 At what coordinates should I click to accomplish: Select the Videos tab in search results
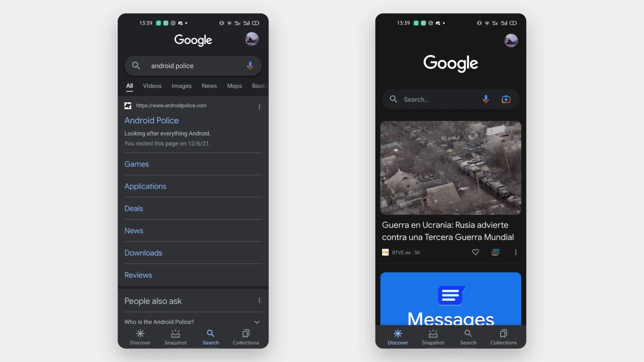152,86
